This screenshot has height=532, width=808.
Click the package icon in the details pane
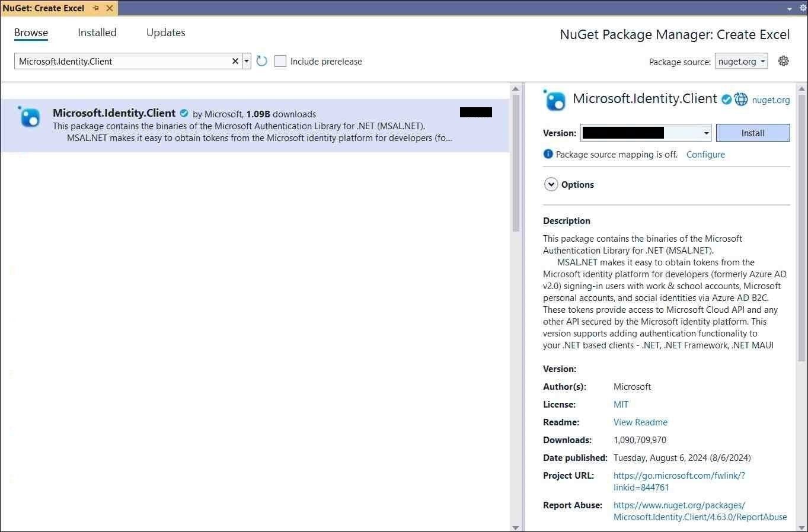(x=554, y=100)
